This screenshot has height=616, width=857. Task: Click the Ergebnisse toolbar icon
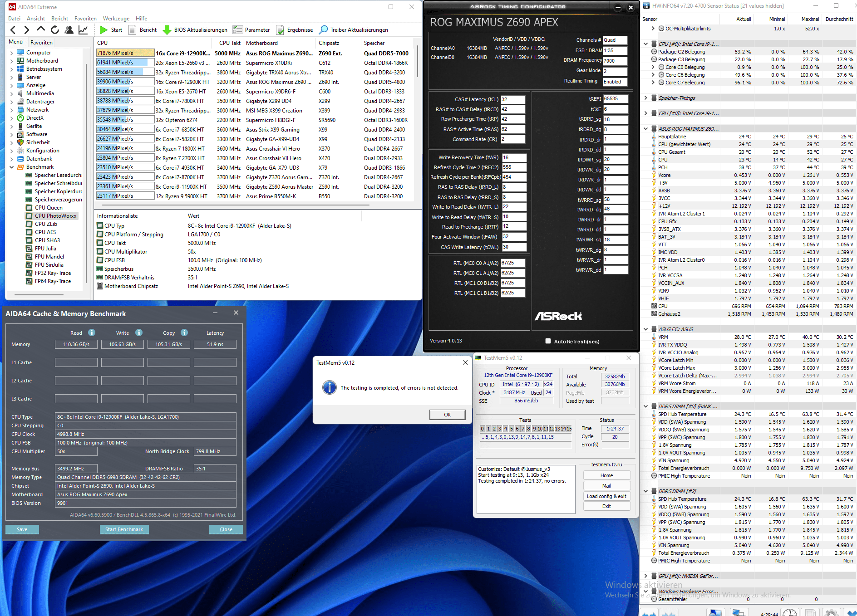(280, 30)
